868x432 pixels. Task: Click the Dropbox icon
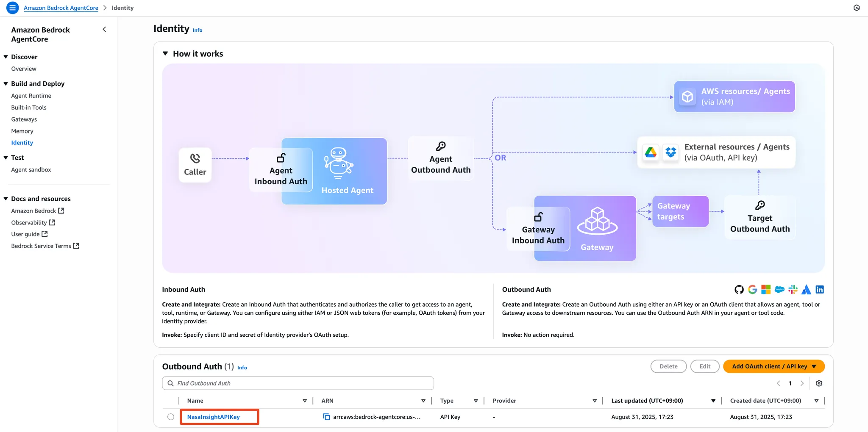tap(671, 152)
